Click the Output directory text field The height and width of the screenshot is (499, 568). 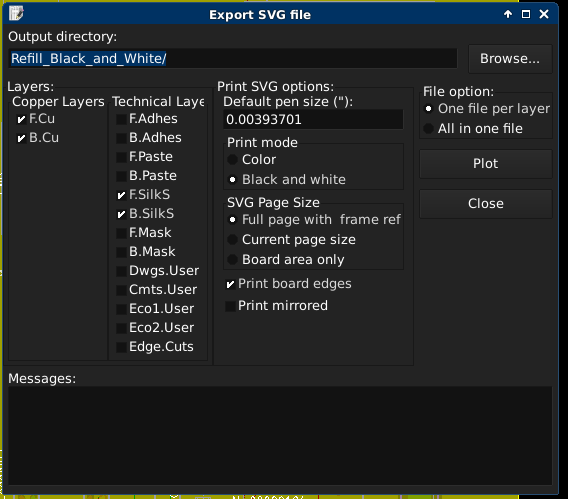(x=233, y=58)
